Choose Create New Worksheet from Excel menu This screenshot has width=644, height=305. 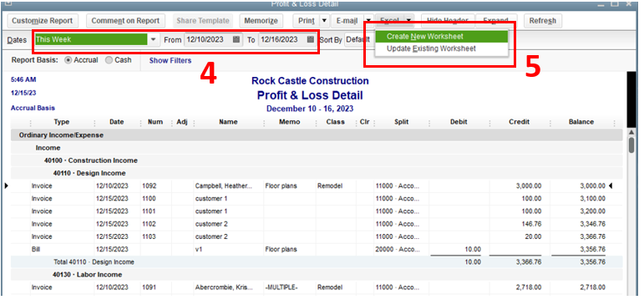[x=442, y=37]
